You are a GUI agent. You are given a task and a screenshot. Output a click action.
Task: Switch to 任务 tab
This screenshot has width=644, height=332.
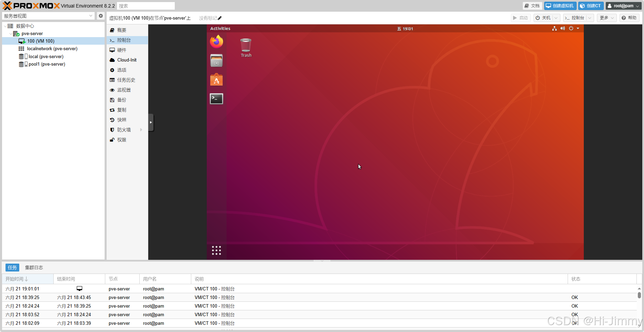click(x=12, y=267)
